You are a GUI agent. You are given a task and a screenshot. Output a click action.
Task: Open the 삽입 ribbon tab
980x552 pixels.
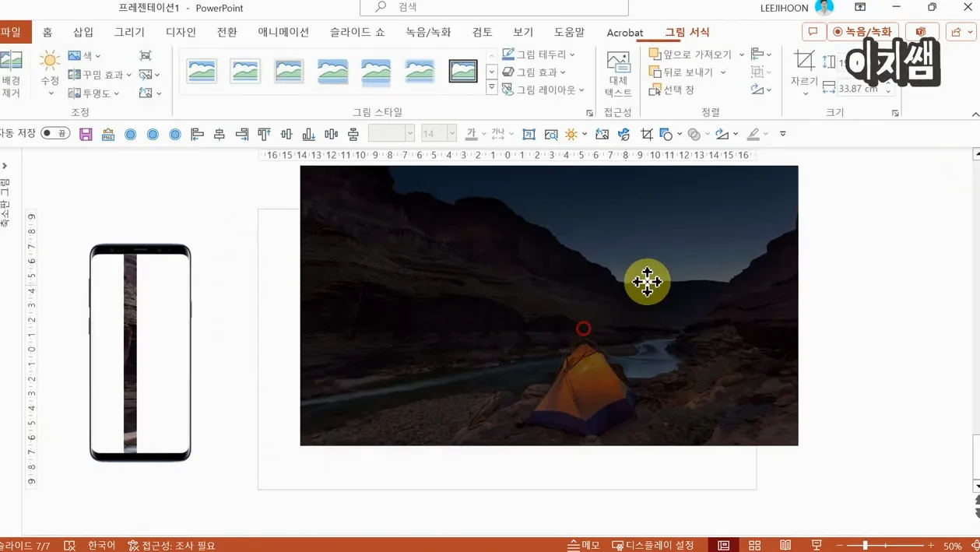coord(83,32)
